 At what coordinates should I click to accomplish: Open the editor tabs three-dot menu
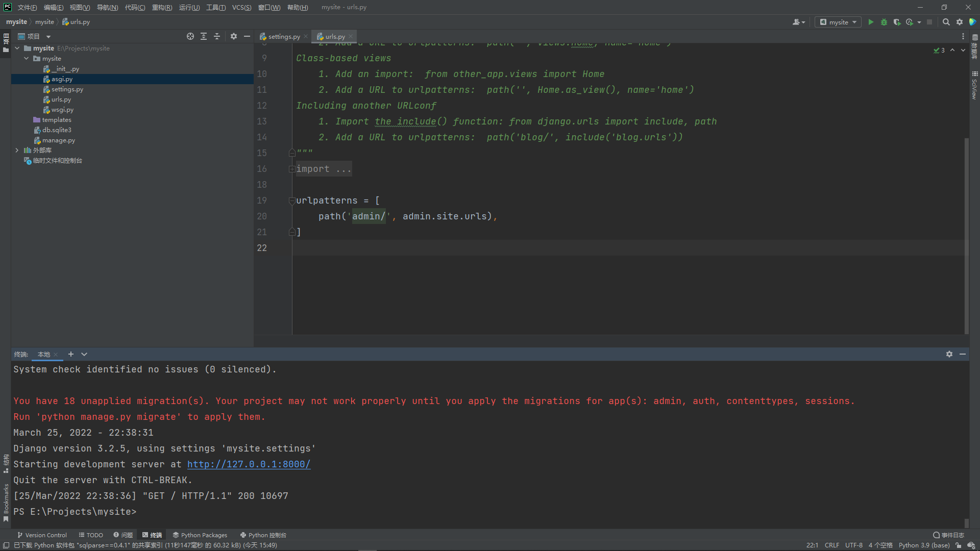pyautogui.click(x=963, y=36)
